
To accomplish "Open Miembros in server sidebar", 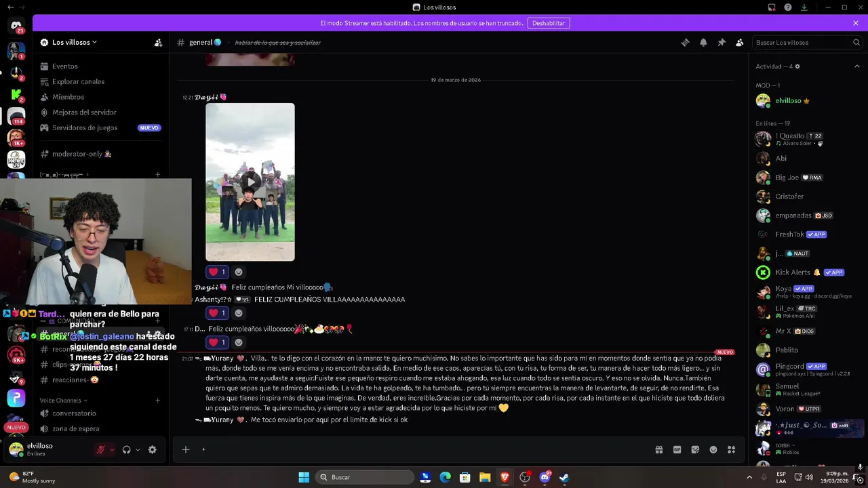I will tap(100, 97).
